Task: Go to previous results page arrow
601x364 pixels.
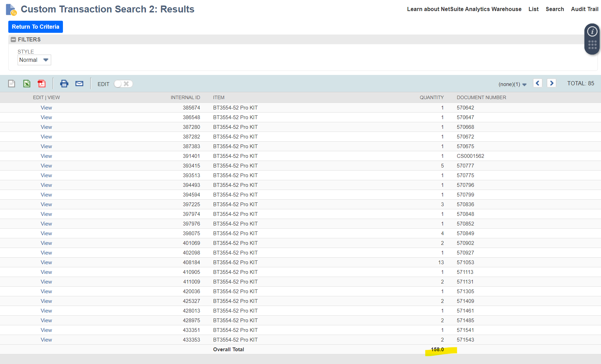Action: click(x=538, y=83)
